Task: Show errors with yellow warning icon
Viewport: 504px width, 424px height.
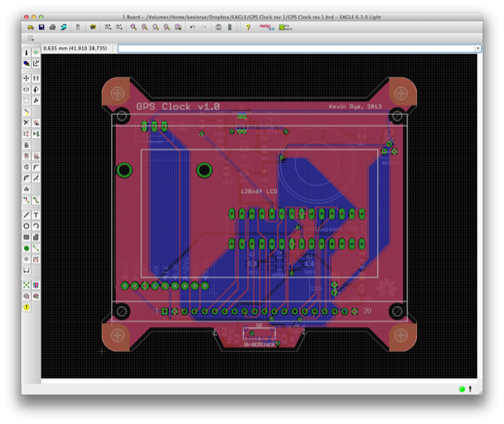Action: coord(26,308)
